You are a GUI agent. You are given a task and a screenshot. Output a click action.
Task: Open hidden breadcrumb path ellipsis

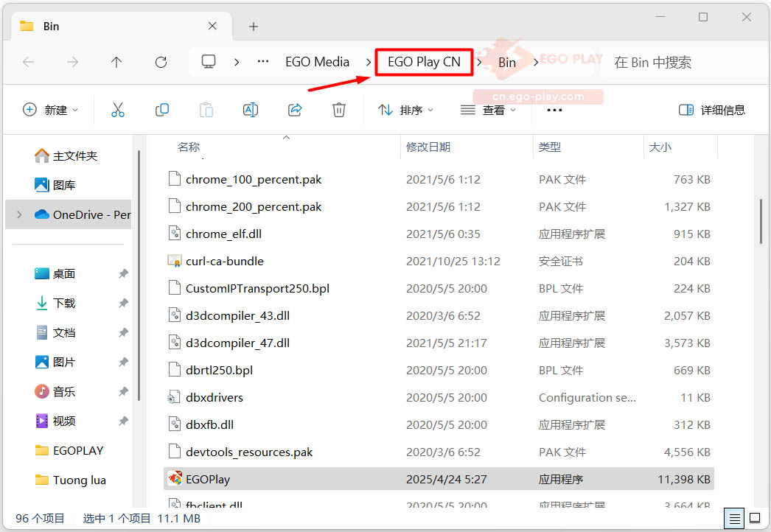263,61
